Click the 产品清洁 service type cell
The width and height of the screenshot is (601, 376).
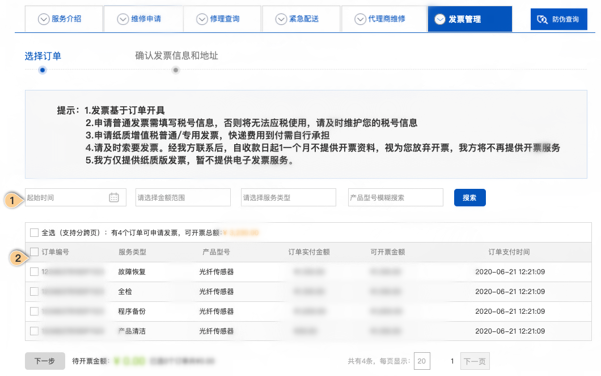(132, 331)
